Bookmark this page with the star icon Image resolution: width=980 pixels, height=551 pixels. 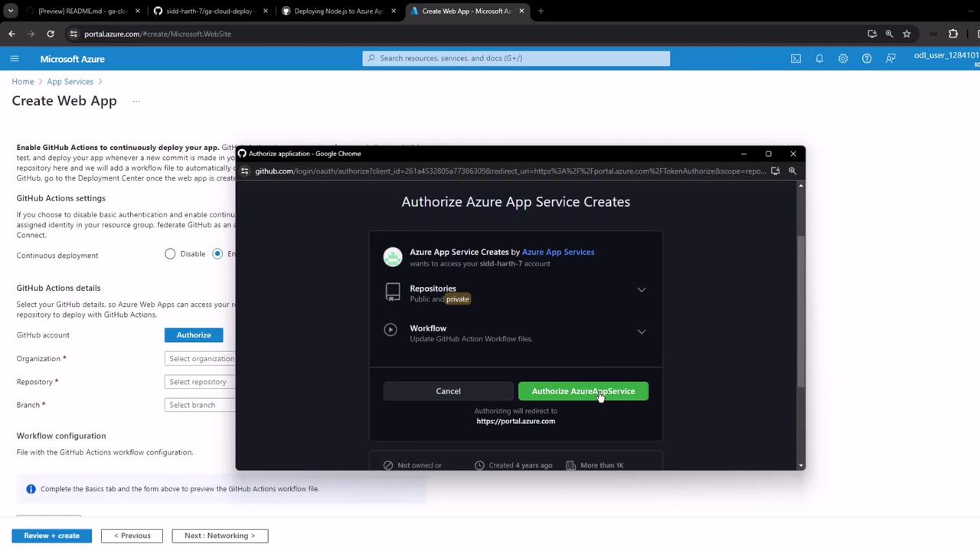[906, 34]
